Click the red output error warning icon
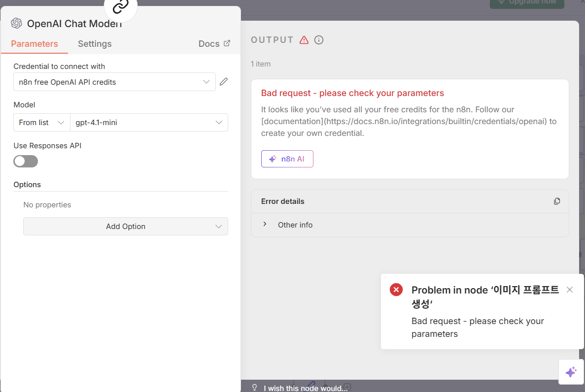 304,40
